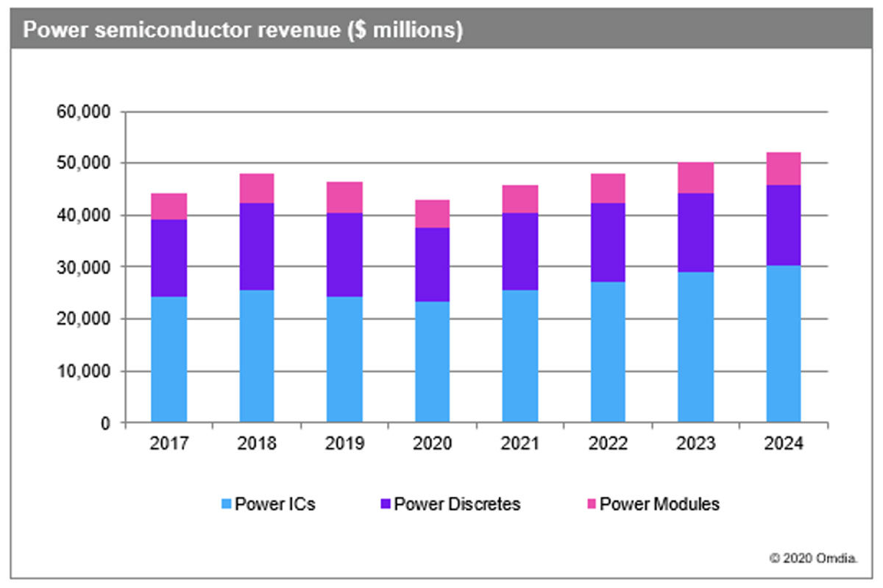
Task: Select the 2022 Power Discretes purple bar segment
Action: pyautogui.click(x=609, y=243)
